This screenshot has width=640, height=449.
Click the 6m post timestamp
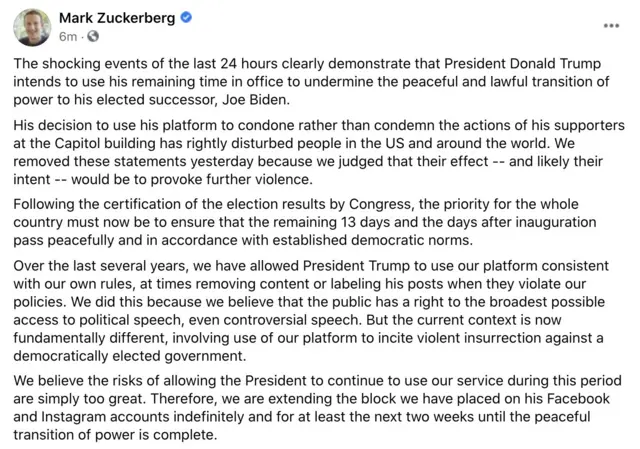click(68, 37)
